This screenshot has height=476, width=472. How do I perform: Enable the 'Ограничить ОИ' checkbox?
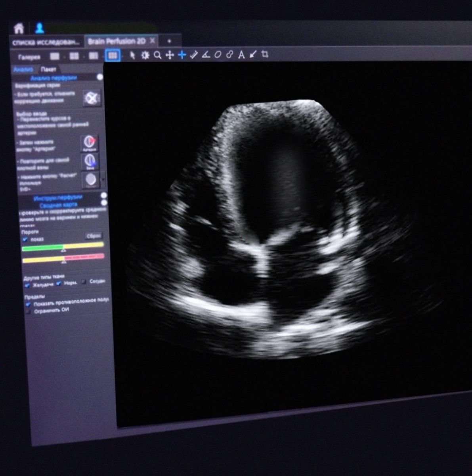tap(28, 311)
